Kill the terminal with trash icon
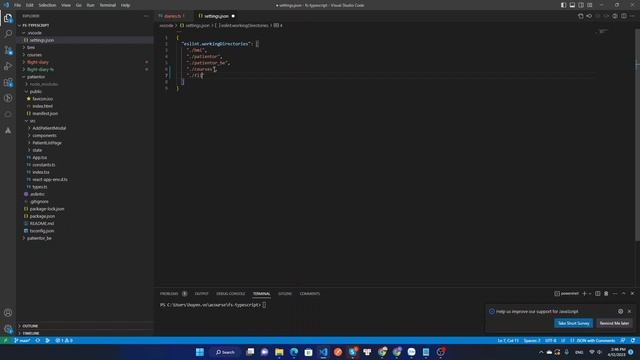The width and height of the screenshot is (640, 360). (x=606, y=293)
